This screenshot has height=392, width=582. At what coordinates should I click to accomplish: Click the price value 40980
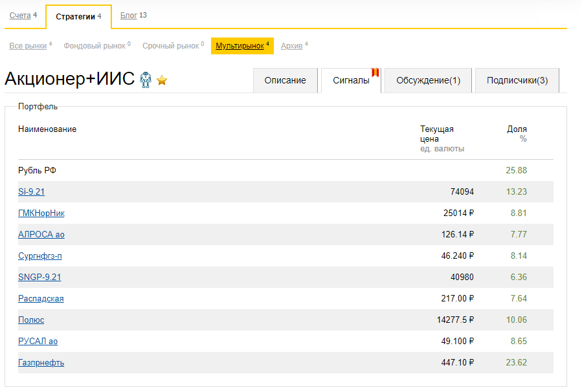point(462,277)
